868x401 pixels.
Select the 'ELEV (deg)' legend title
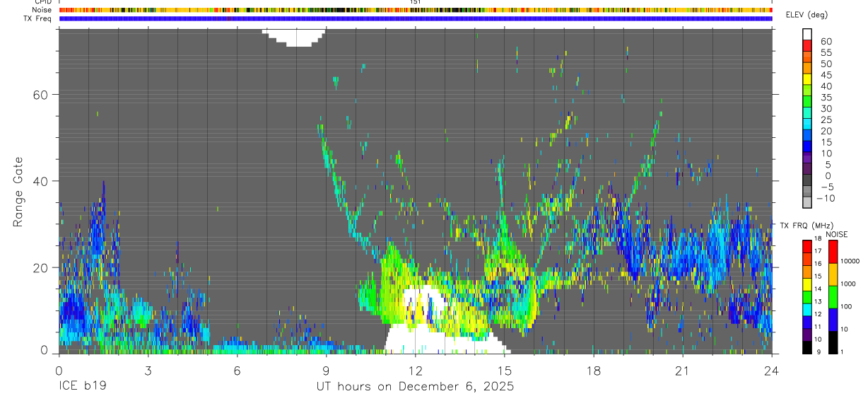(x=807, y=15)
